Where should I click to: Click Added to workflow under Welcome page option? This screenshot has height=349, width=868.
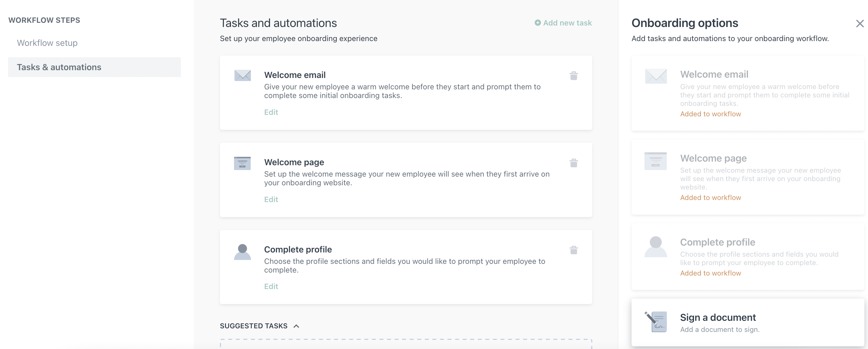710,197
